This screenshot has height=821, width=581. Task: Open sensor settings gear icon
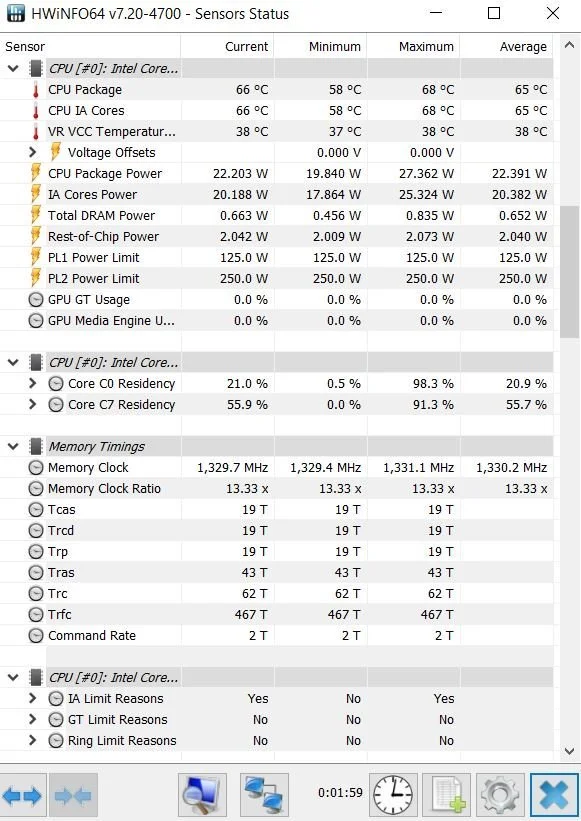point(500,795)
